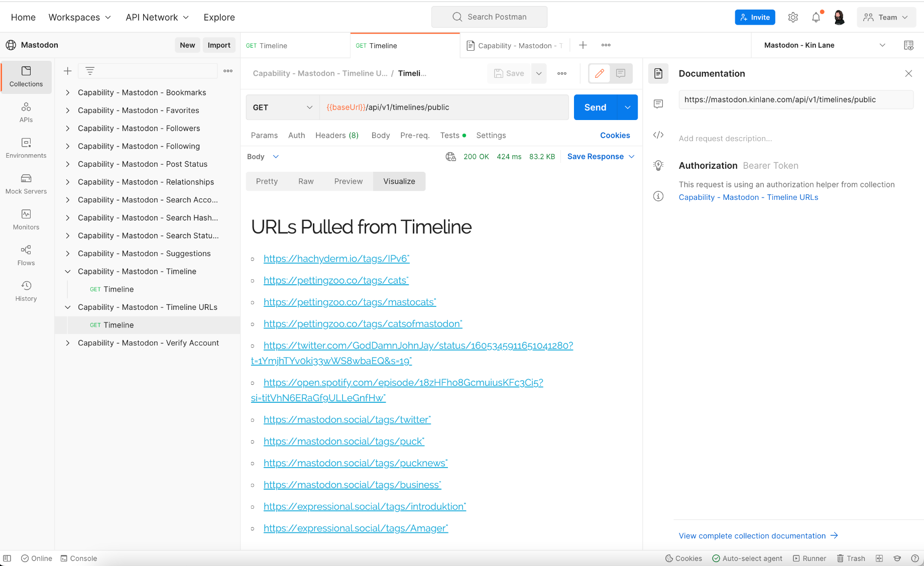Open the API Network menu
This screenshot has height=566, width=924.
coord(157,18)
